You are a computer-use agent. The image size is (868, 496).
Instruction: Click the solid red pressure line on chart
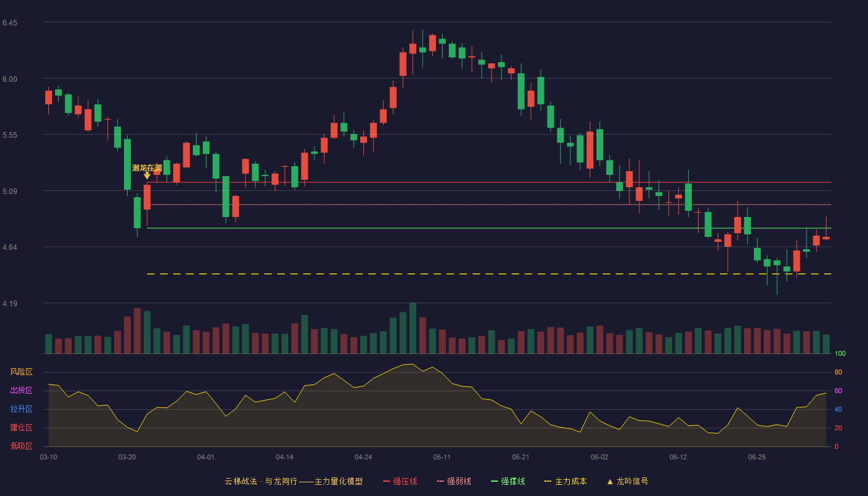[x=489, y=182]
